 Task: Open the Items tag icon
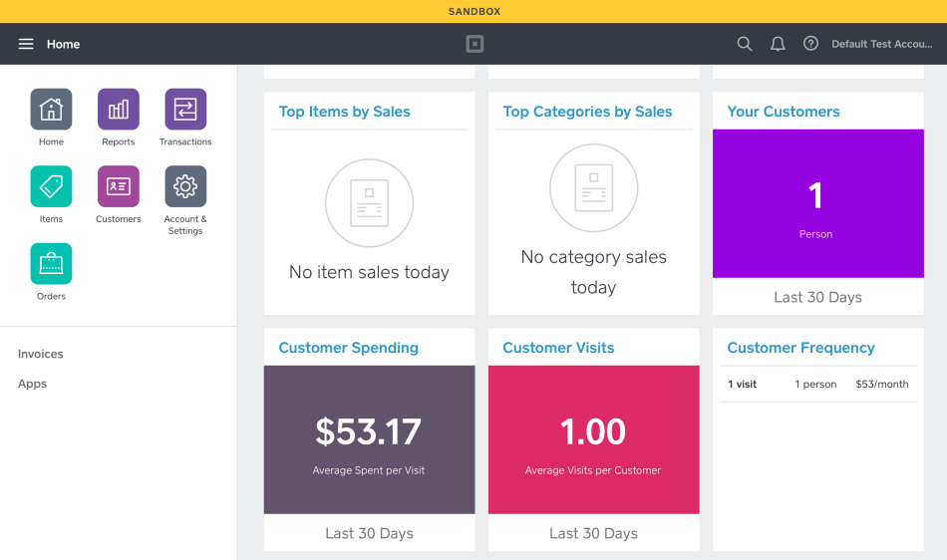51,186
